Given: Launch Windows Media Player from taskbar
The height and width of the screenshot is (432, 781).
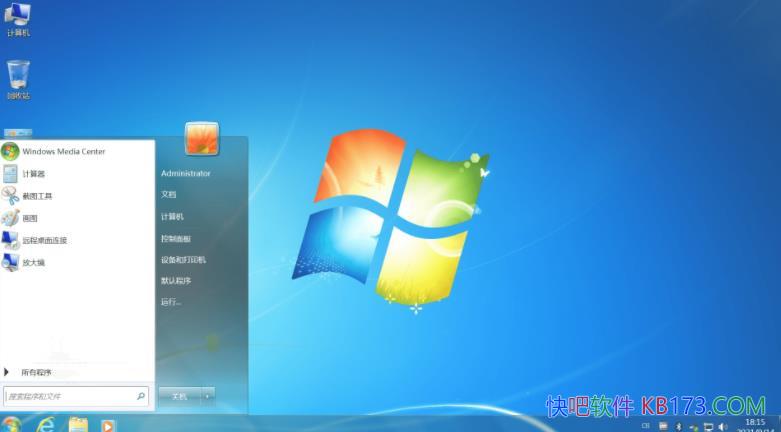Looking at the screenshot, I should (107, 424).
